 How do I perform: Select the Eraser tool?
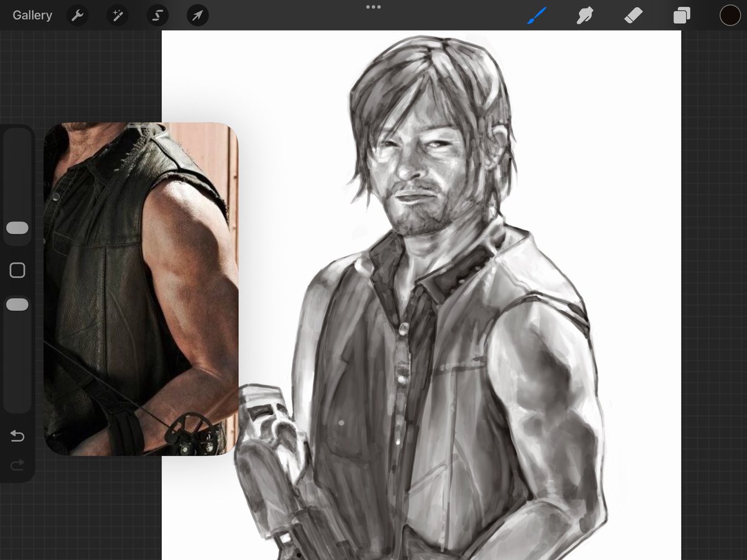(x=633, y=16)
